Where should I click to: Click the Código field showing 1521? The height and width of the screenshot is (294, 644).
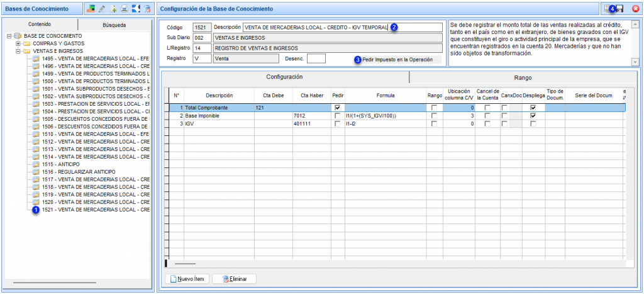(202, 28)
